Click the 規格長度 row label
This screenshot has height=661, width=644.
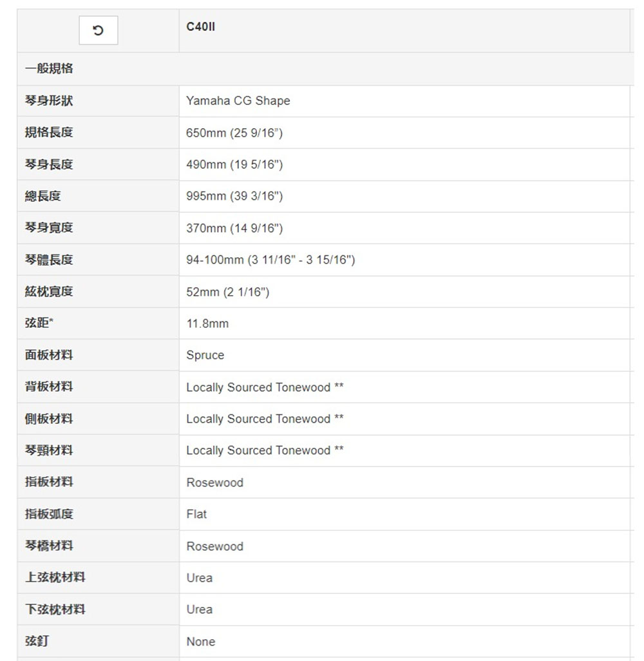pyautogui.click(x=49, y=133)
